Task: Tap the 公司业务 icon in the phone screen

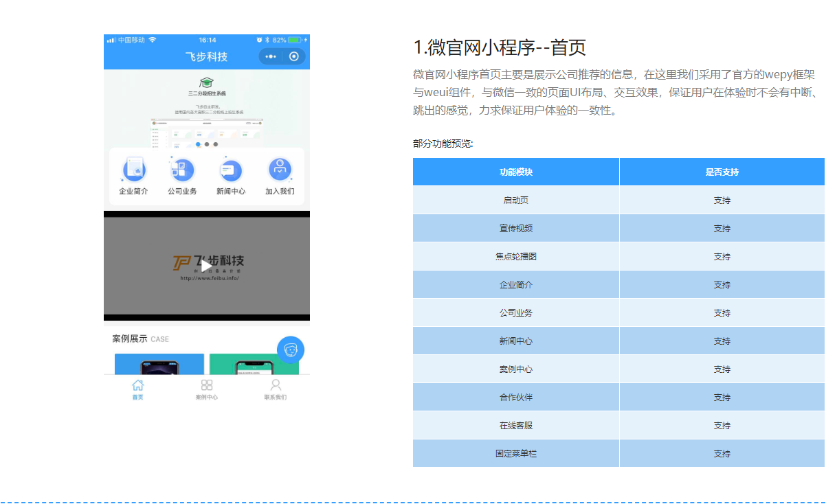Action: click(182, 169)
